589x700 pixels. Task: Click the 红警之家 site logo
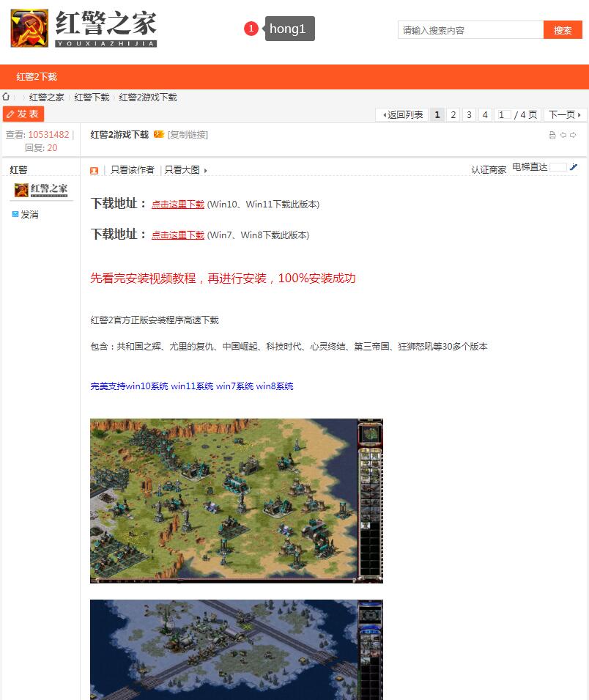pyautogui.click(x=84, y=29)
